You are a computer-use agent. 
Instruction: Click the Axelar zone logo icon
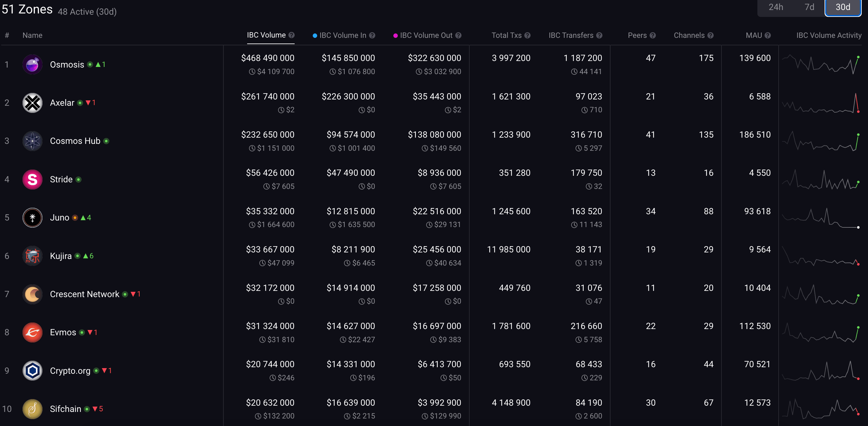click(32, 103)
